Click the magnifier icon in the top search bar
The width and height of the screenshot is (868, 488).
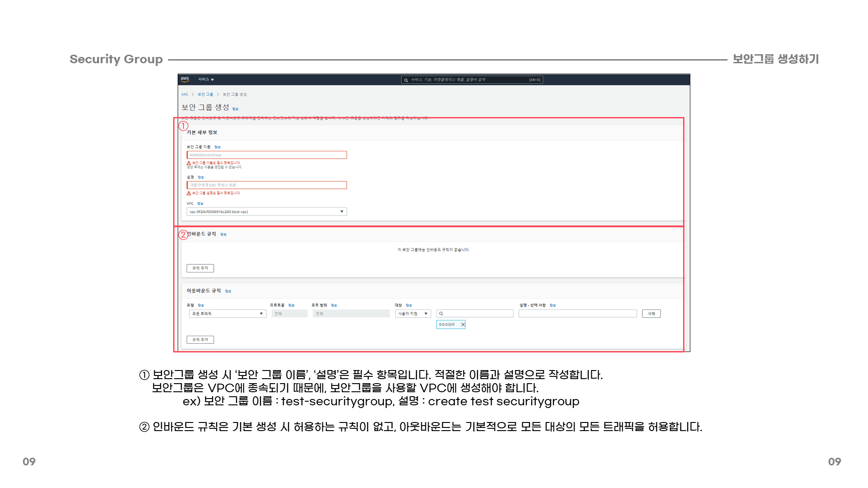point(406,80)
